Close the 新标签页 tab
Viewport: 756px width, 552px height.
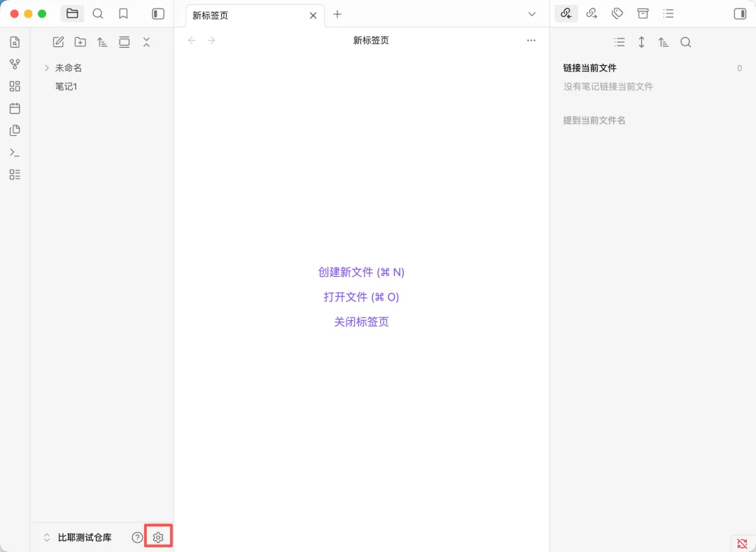pyautogui.click(x=314, y=15)
